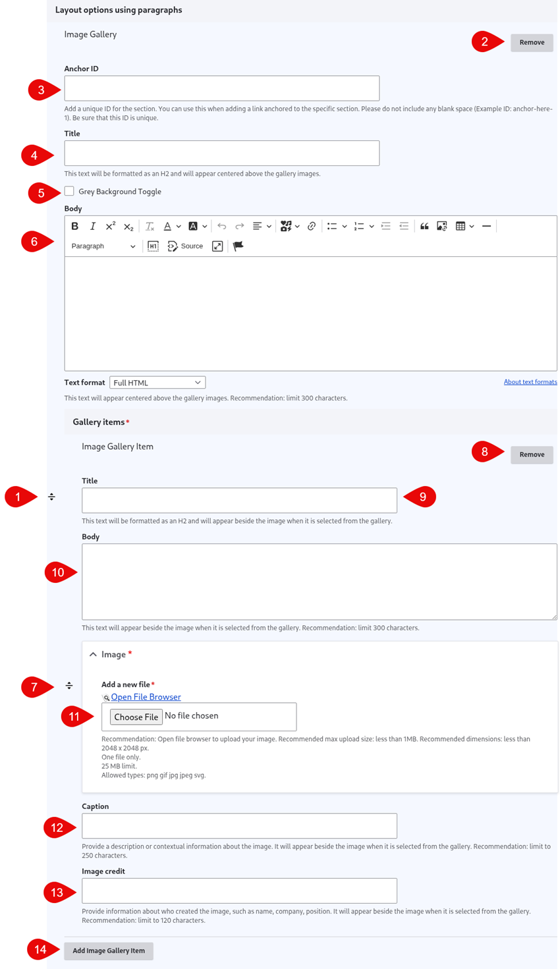Click the Choose File button
This screenshot has width=560, height=969.
tap(136, 717)
